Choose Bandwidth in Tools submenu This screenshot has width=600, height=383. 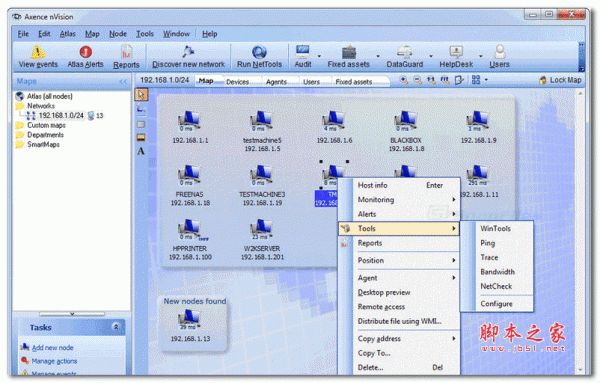coord(497,272)
